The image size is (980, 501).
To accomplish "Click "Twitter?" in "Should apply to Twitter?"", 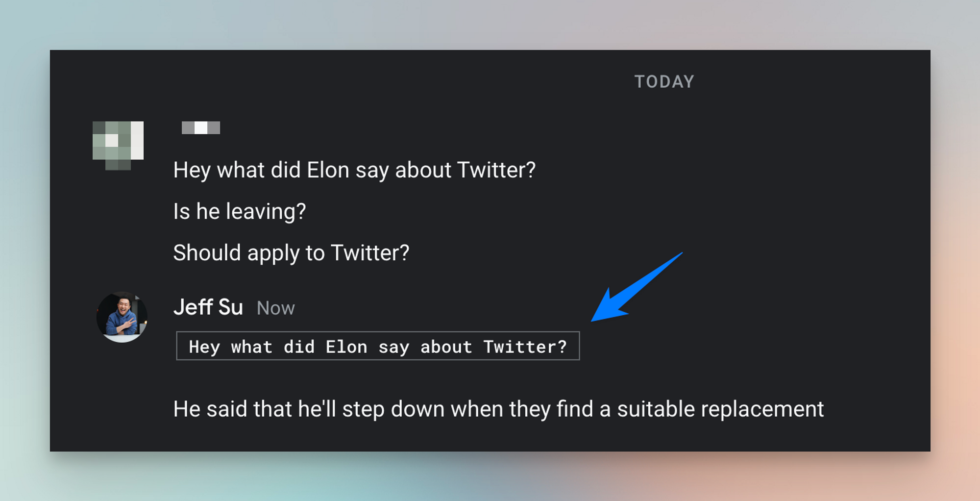I will click(x=370, y=253).
